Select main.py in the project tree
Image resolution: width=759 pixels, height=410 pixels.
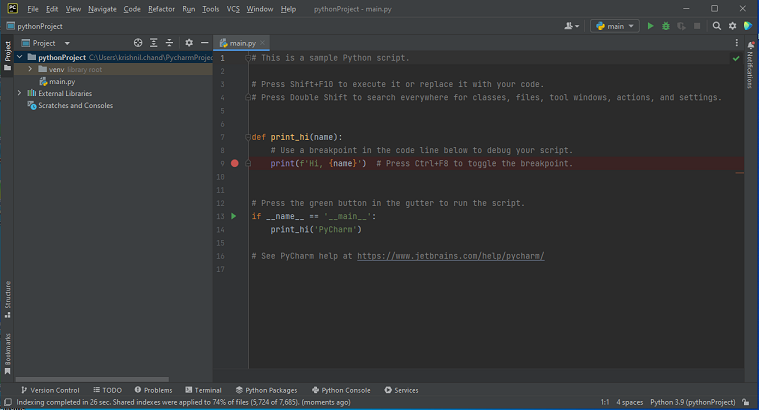point(62,81)
